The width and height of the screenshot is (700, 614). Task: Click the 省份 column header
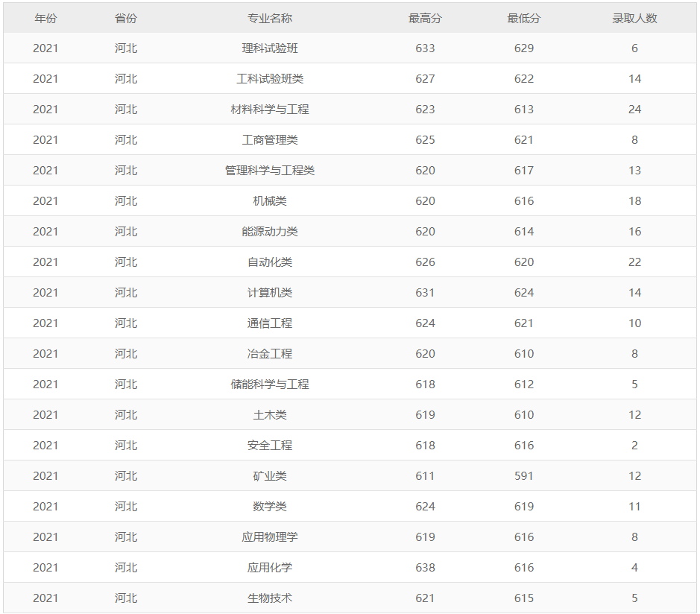(126, 18)
